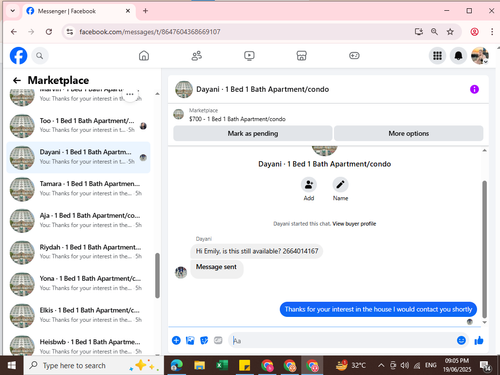The image size is (500, 375).
Task: Bookmark the page with the star icon
Action: [x=450, y=32]
